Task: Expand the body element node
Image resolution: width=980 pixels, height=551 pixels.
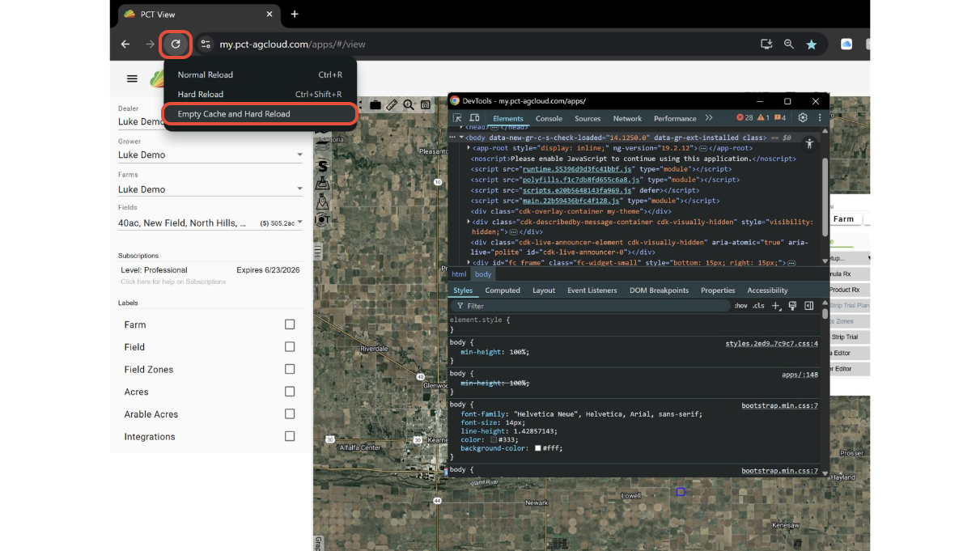Action: [461, 138]
